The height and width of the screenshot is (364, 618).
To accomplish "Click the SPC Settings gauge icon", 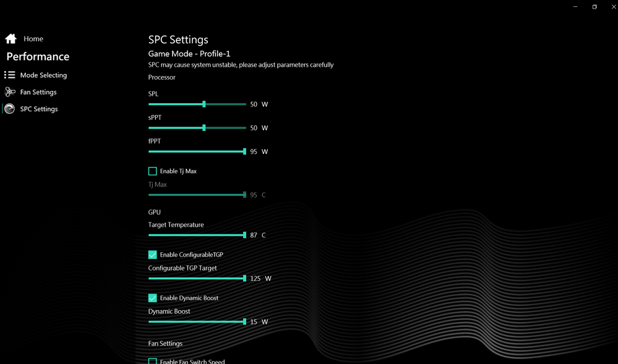I will (x=10, y=109).
